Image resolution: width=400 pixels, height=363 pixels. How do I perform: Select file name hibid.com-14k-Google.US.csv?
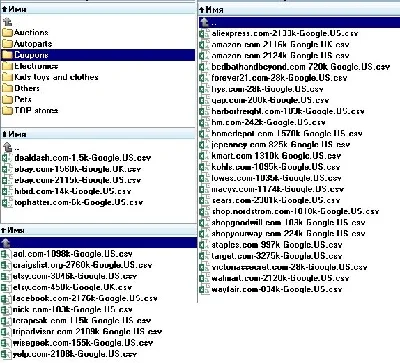click(73, 191)
